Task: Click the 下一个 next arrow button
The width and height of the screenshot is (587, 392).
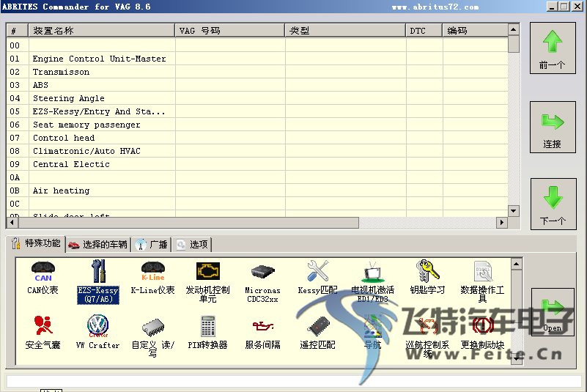Action: click(x=553, y=204)
